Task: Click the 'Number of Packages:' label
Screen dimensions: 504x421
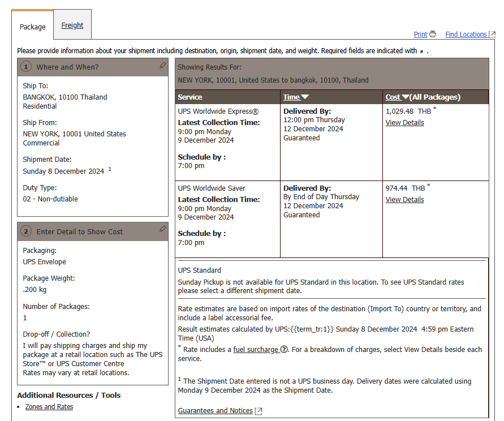Action: 56,307
